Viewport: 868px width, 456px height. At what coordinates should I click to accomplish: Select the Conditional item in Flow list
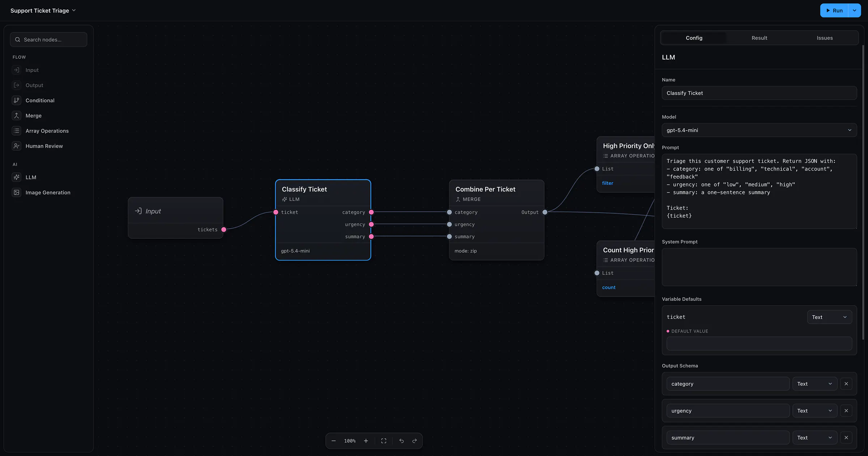48,100
